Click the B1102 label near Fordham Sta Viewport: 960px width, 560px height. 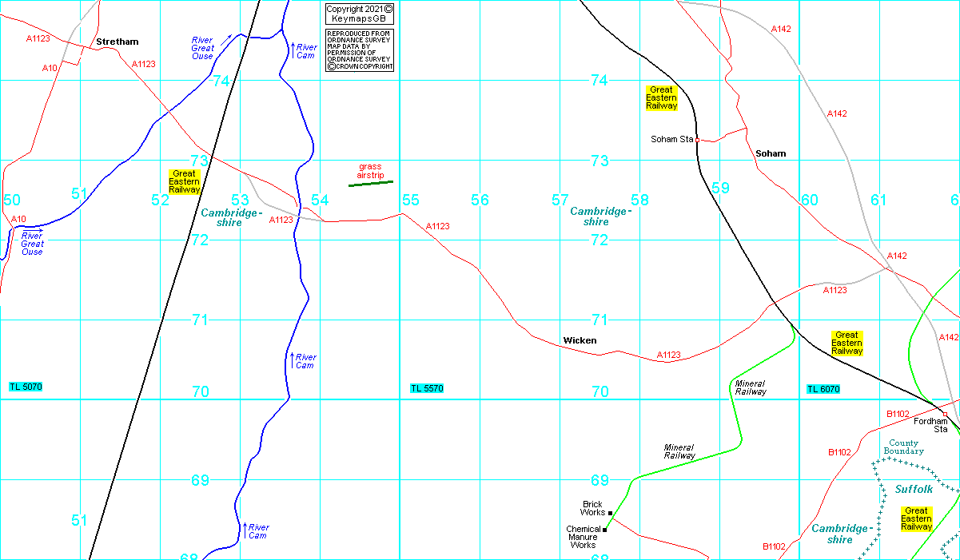(x=898, y=414)
